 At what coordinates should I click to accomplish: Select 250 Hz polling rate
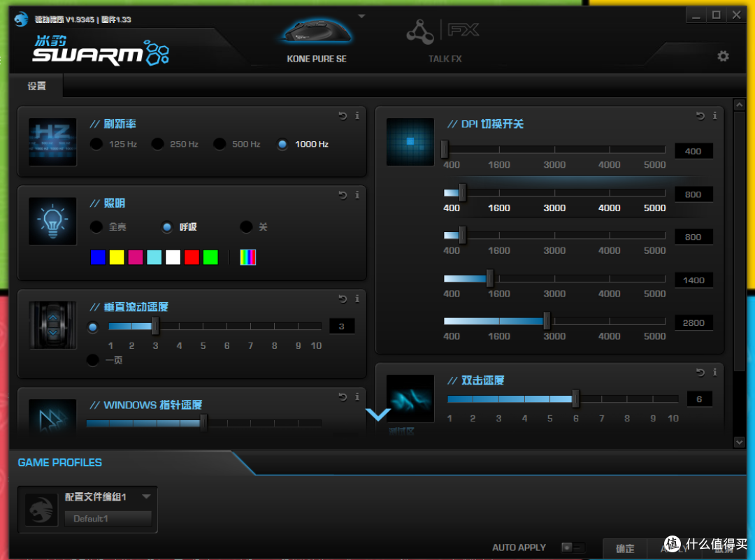click(x=157, y=144)
